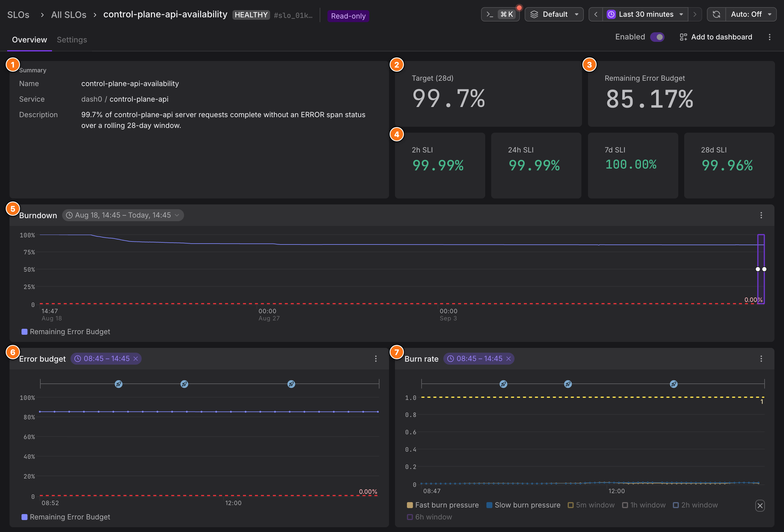
Task: Toggle 1h window series in Burn rate legend
Action: pyautogui.click(x=644, y=505)
